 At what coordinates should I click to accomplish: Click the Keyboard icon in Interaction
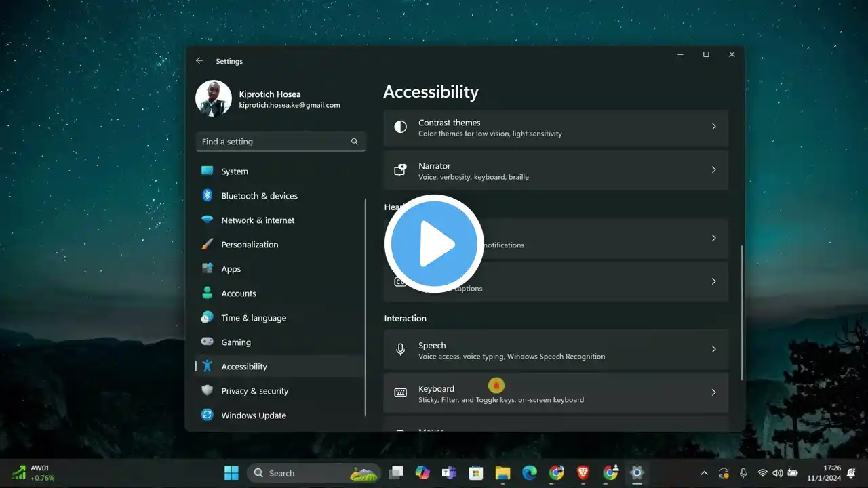tap(401, 392)
